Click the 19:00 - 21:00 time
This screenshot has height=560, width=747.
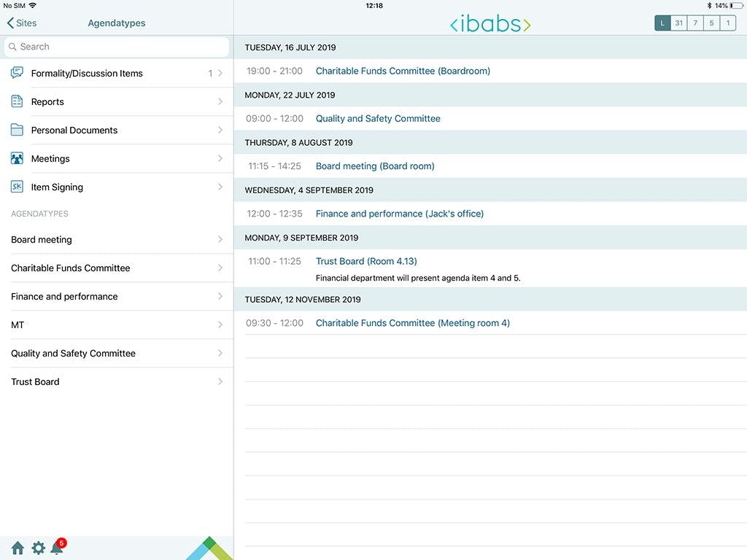tap(274, 71)
